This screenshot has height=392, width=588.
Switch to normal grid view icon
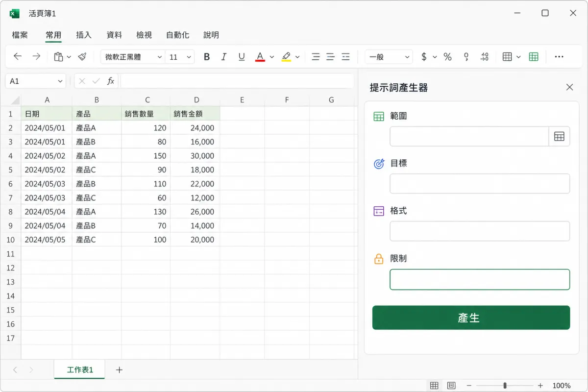[434, 386]
